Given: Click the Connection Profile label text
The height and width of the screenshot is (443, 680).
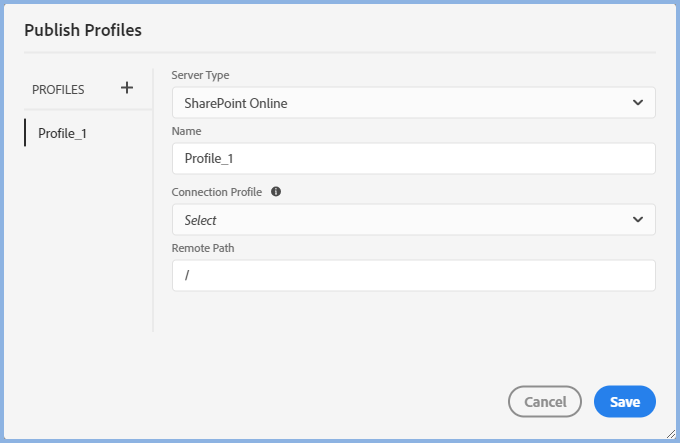Looking at the screenshot, I should click(x=218, y=191).
